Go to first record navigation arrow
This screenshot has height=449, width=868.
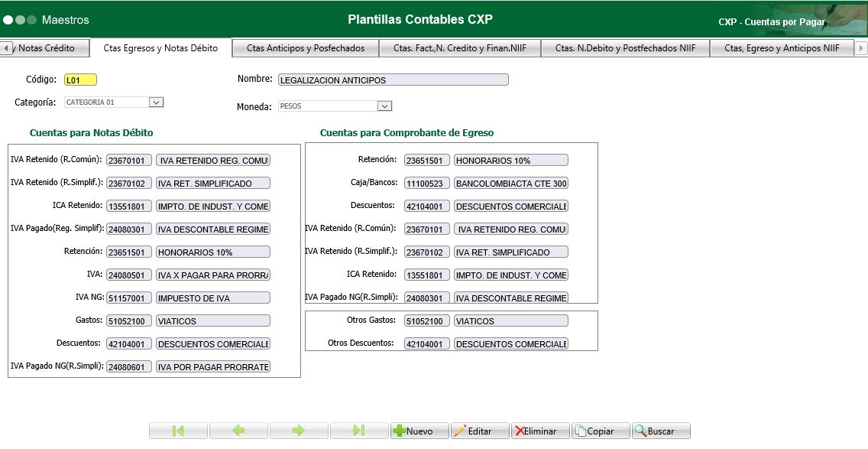(178, 431)
